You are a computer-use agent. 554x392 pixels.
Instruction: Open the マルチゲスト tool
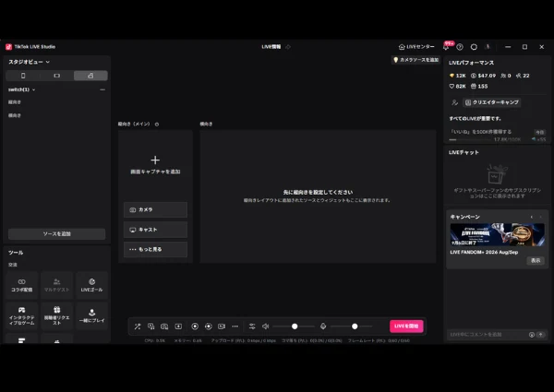pos(56,285)
